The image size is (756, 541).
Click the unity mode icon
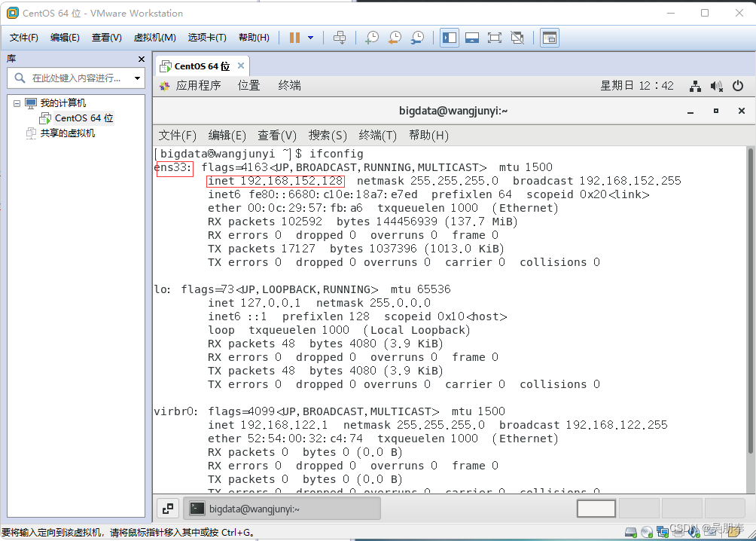tap(517, 38)
